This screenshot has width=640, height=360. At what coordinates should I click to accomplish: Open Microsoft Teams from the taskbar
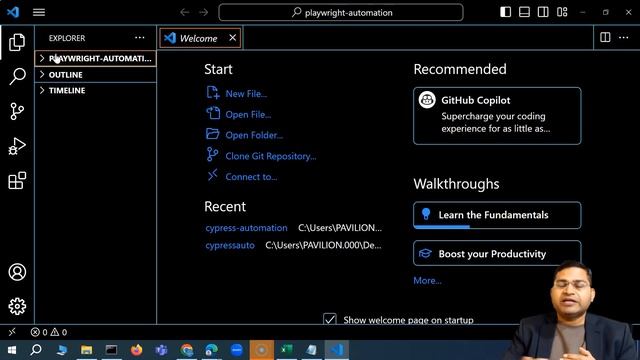[161, 350]
